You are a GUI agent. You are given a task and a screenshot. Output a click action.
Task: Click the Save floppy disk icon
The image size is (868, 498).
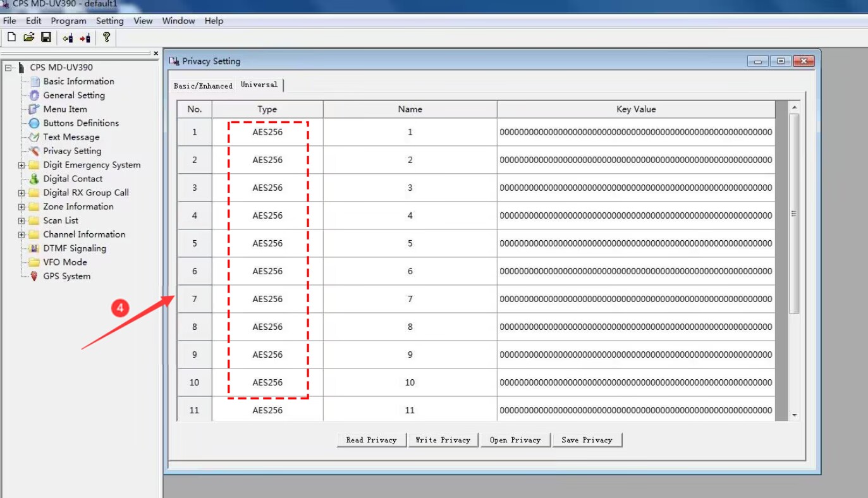pyautogui.click(x=46, y=38)
